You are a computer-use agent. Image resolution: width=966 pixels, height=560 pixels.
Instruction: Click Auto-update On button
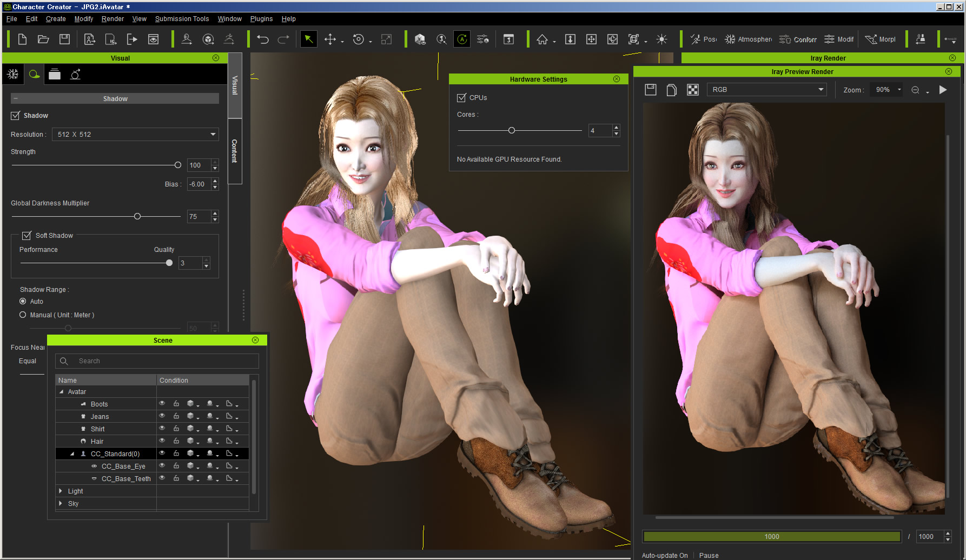tap(665, 556)
